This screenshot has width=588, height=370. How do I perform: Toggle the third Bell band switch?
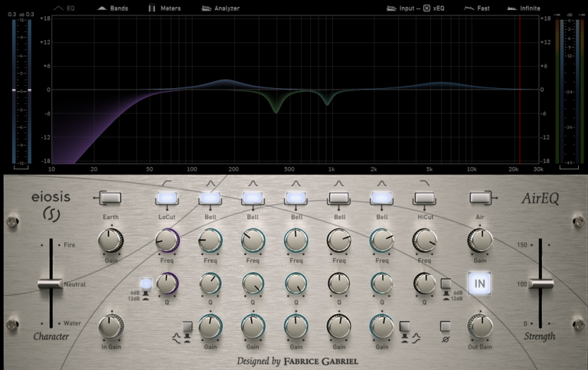point(296,198)
